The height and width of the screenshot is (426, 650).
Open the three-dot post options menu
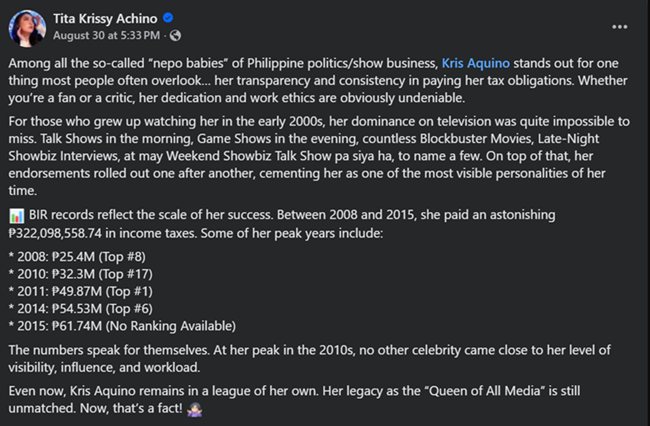619,27
